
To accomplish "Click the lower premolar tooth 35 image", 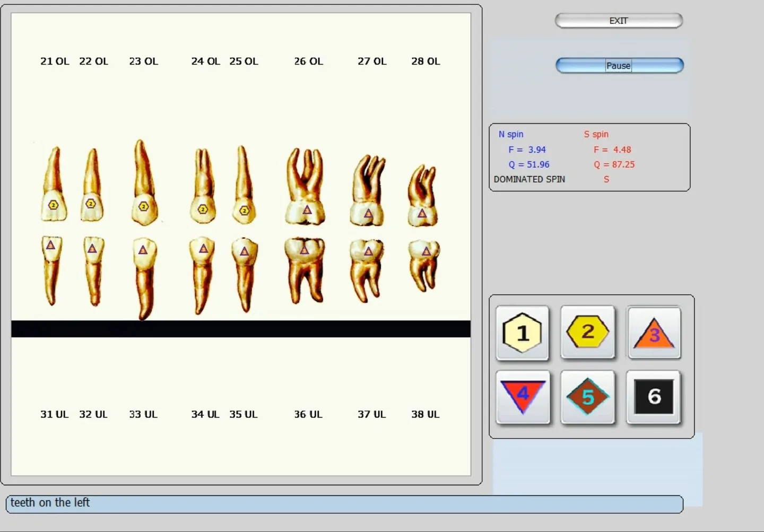I will tap(245, 275).
